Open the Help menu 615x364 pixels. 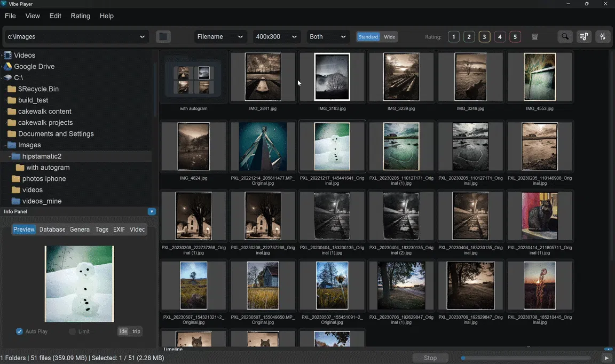coord(107,15)
